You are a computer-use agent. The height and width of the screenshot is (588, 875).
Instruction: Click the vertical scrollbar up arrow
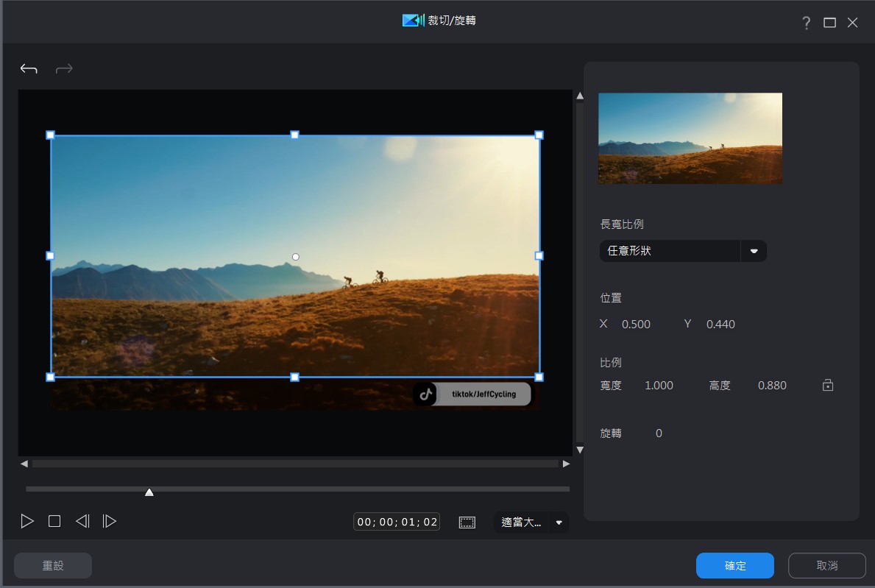click(x=580, y=96)
